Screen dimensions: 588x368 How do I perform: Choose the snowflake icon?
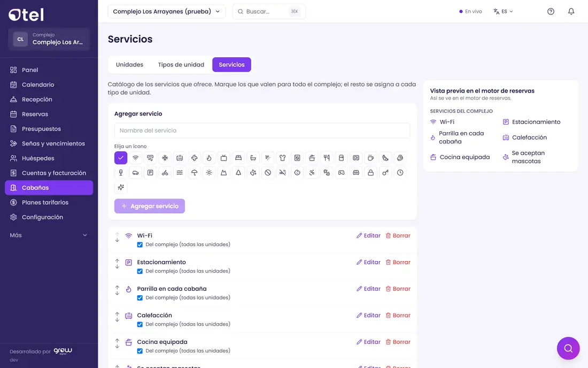(x=165, y=158)
